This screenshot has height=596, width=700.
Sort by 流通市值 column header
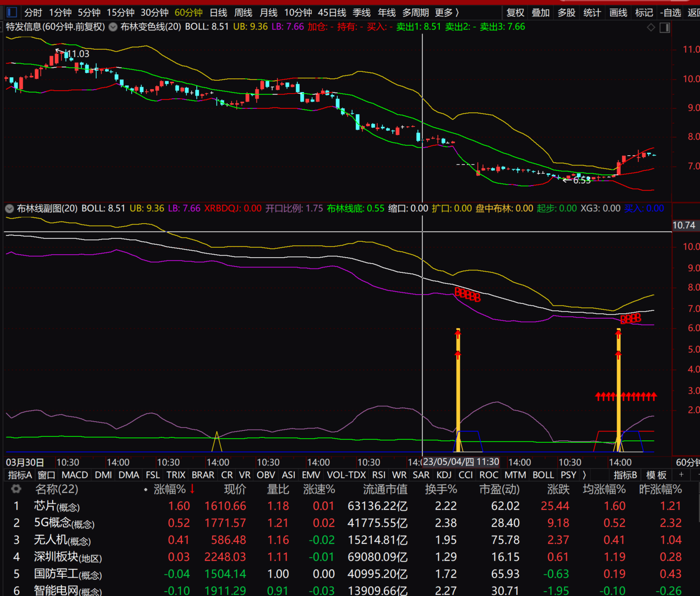(x=385, y=489)
